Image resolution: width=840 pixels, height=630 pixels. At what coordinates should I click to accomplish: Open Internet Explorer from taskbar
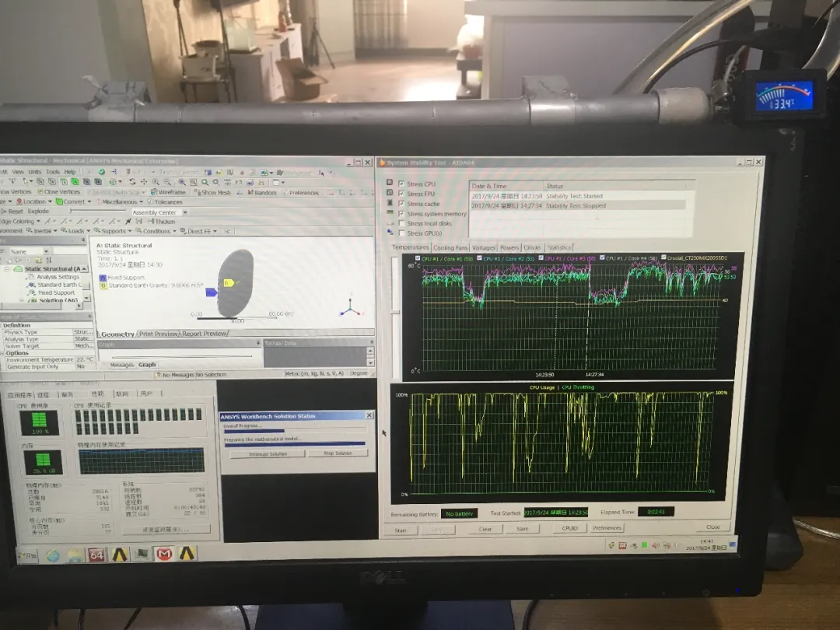(x=53, y=555)
